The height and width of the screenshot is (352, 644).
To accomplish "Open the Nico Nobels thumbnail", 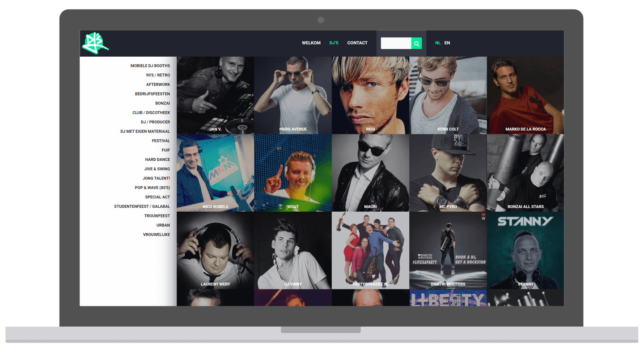I will [x=216, y=173].
